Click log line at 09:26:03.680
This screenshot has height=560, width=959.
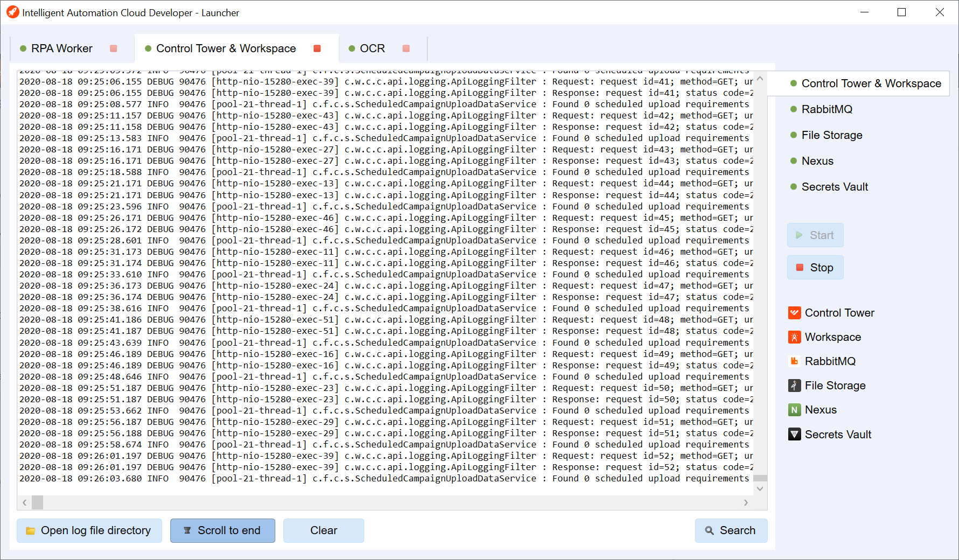click(385, 479)
